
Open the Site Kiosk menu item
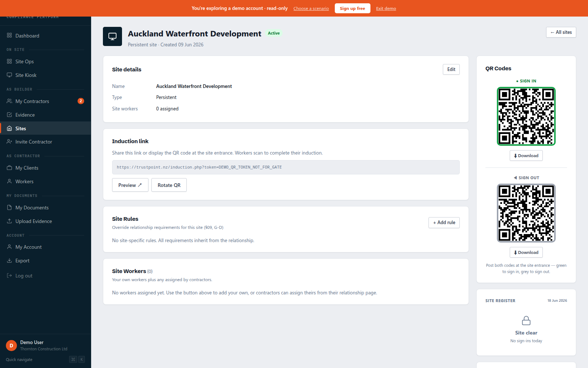point(46,75)
